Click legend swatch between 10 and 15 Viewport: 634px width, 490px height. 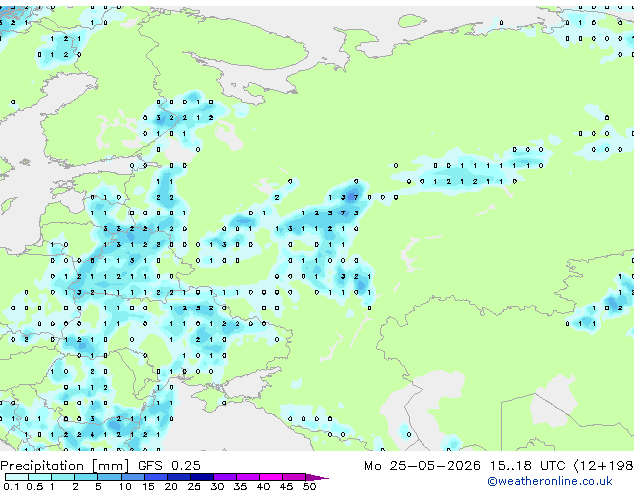(132, 477)
